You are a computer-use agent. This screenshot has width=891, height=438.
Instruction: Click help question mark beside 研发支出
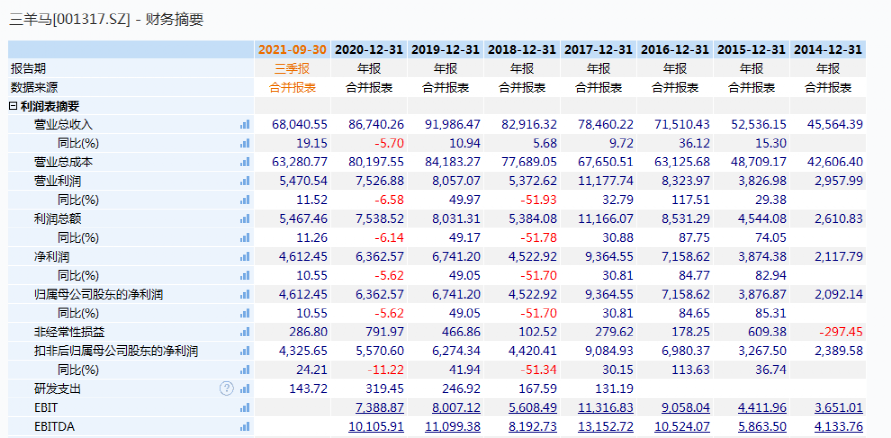226,389
